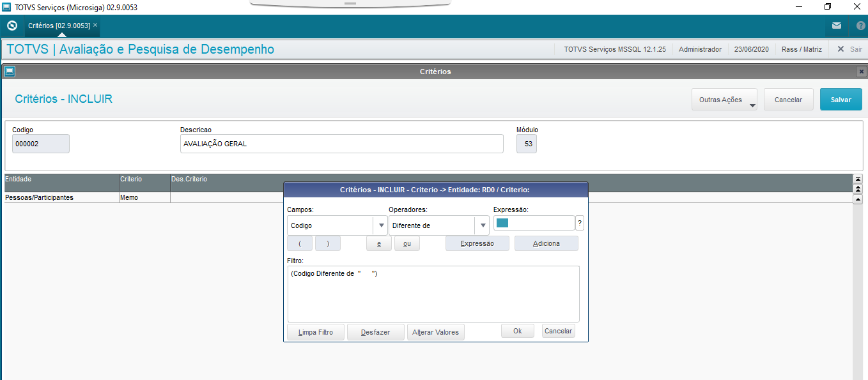Viewport: 868px width, 380px height.
Task: Select the Memo grid cell
Action: pyautogui.click(x=144, y=197)
